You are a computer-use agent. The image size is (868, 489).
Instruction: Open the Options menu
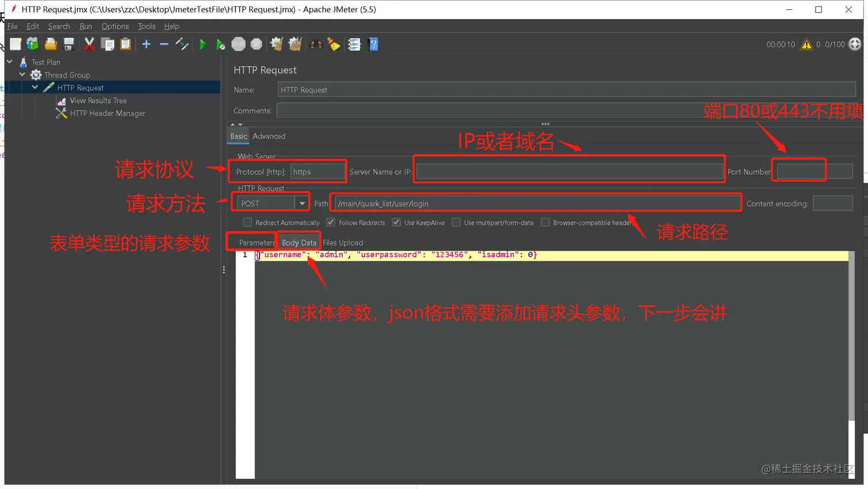pyautogui.click(x=115, y=26)
